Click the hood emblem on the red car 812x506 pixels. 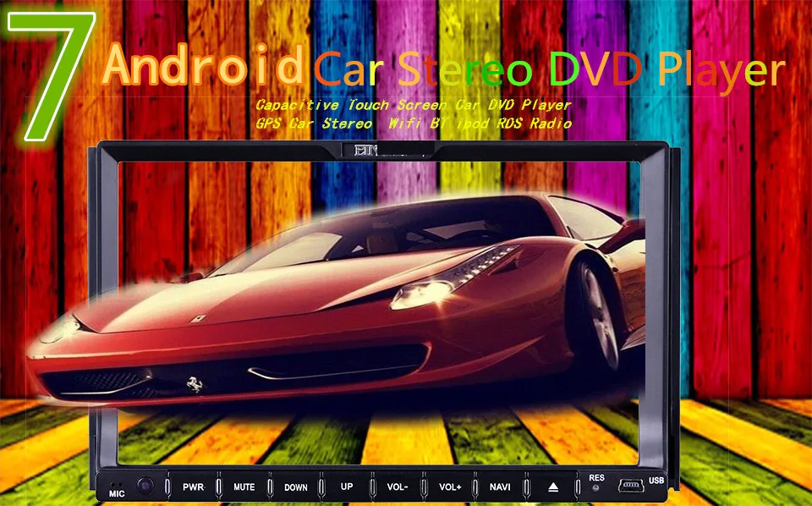click(x=198, y=318)
